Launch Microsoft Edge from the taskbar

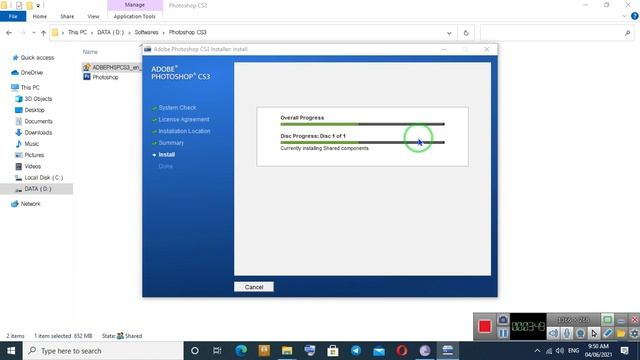click(x=241, y=351)
